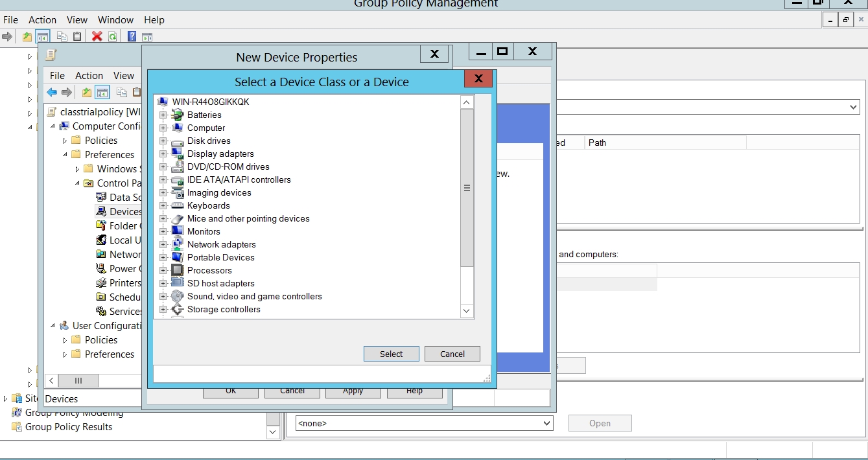Click the Batteries device class icon

tap(177, 115)
